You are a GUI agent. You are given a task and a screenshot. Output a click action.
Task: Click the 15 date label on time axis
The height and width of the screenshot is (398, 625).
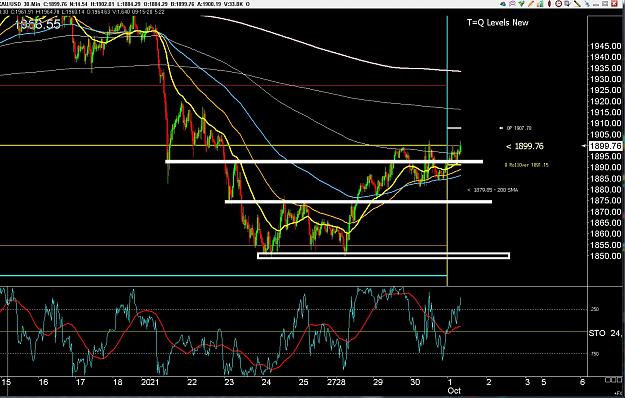(6, 382)
